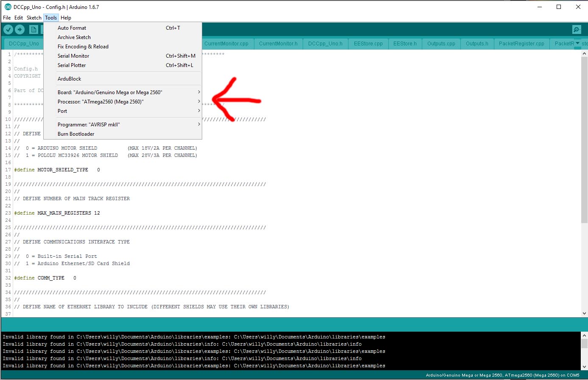Click the board and COM5 status text

click(x=502, y=375)
